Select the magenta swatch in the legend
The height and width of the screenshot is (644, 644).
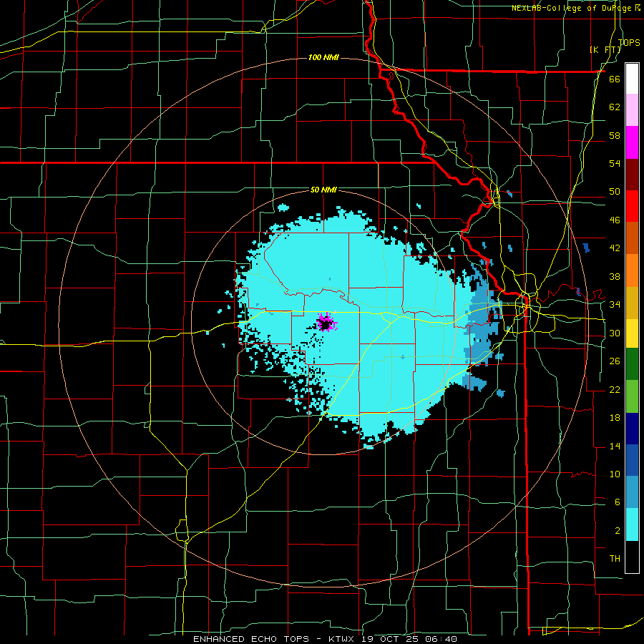coord(632,142)
